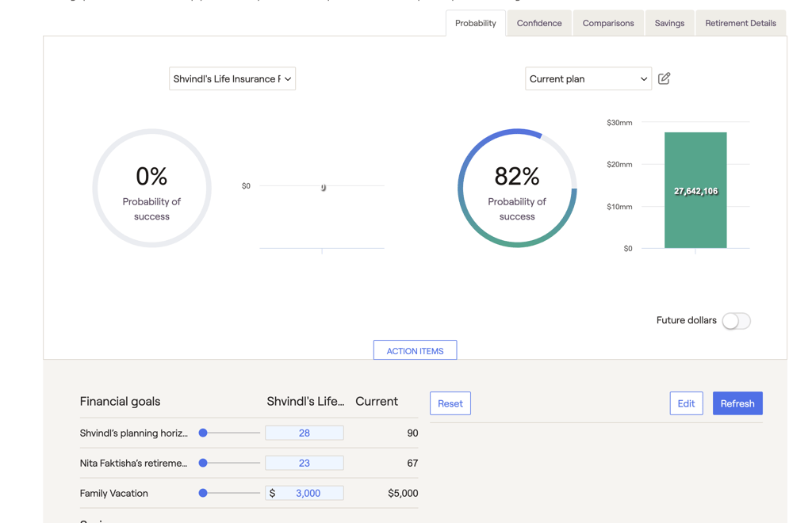Viewport: 812px width, 523px height.
Task: Click the Nita Faktisha's retirement slider handle
Action: click(203, 463)
